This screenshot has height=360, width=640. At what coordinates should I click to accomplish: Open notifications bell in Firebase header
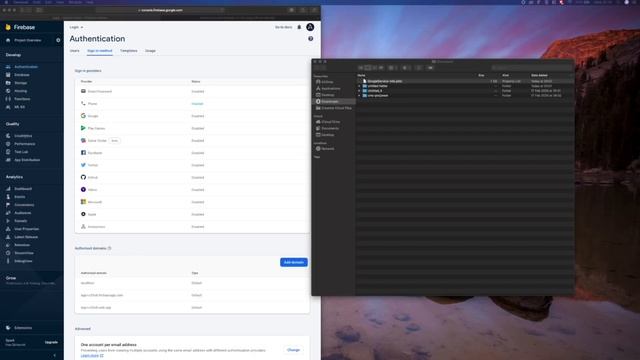tap(299, 27)
